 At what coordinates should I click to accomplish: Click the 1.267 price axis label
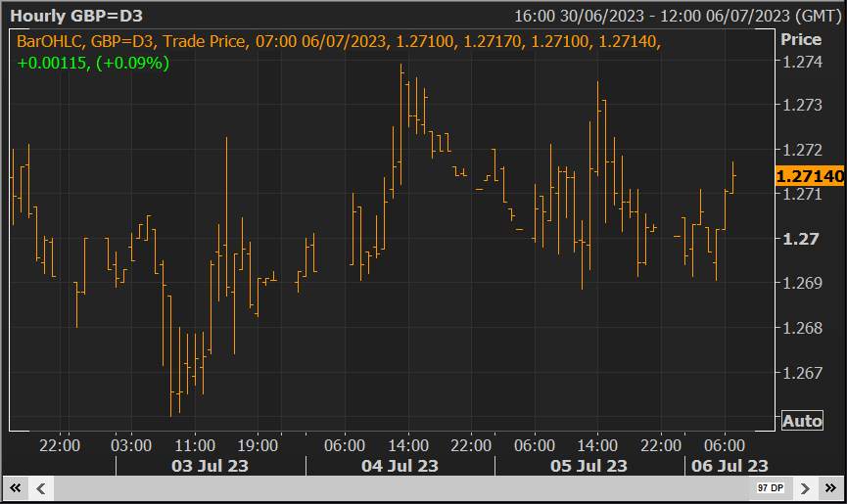point(802,372)
